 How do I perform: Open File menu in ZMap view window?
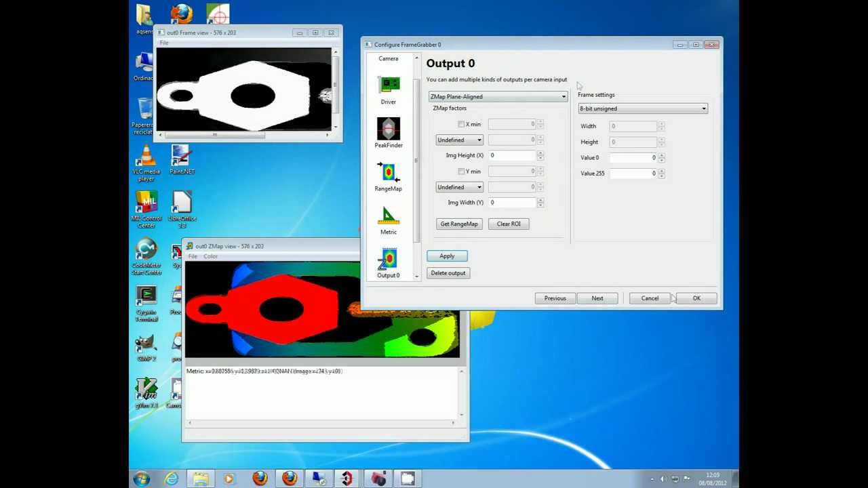point(193,256)
